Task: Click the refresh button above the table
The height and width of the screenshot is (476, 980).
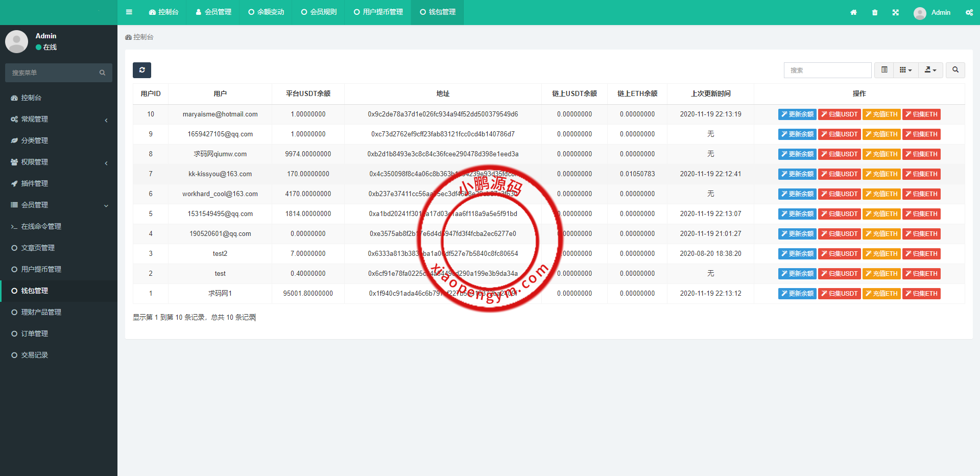Action: point(142,70)
